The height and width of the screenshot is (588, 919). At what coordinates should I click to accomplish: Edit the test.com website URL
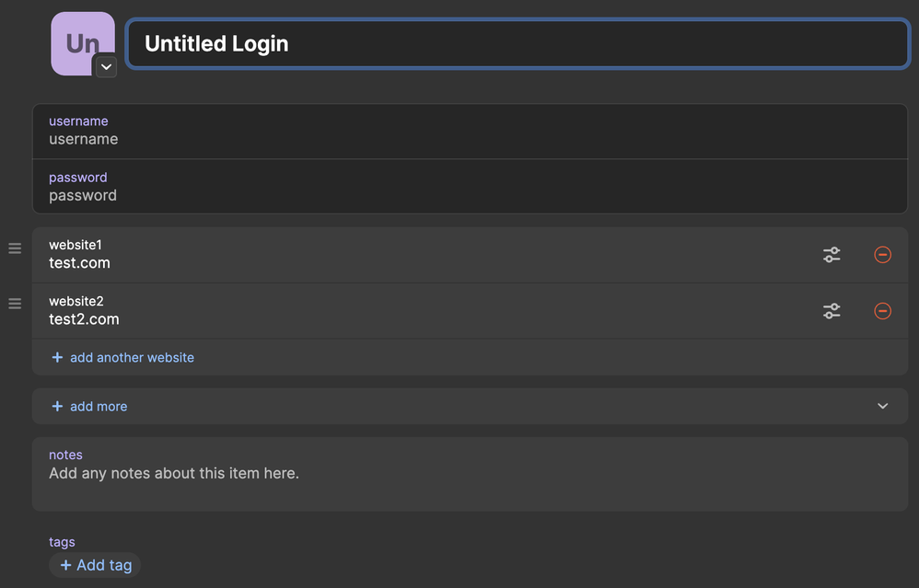[x=80, y=263]
